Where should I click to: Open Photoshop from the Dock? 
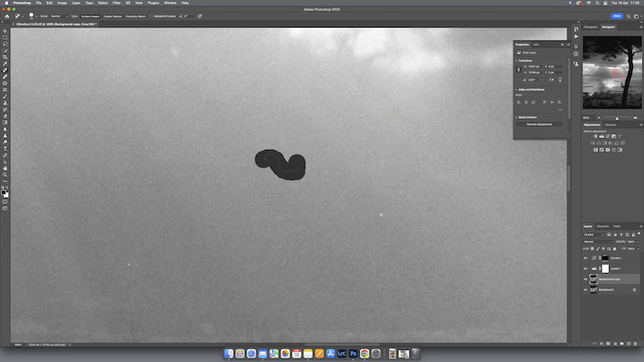coord(353,354)
